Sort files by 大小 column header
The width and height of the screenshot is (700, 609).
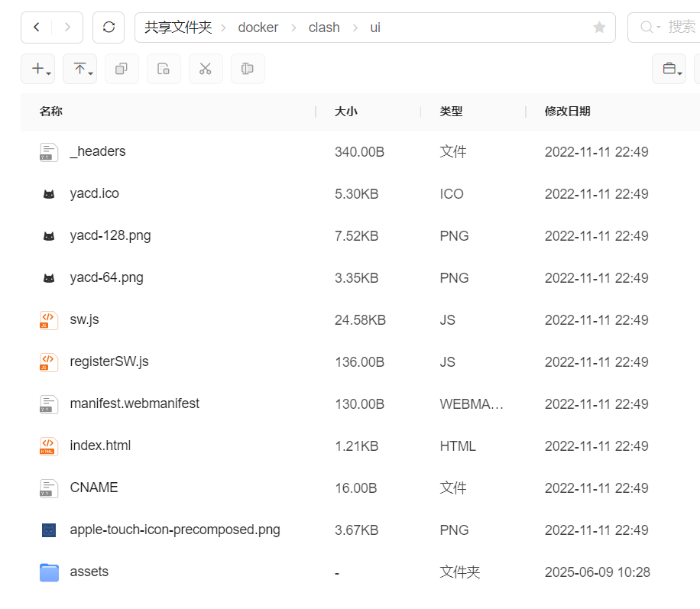pos(346,111)
